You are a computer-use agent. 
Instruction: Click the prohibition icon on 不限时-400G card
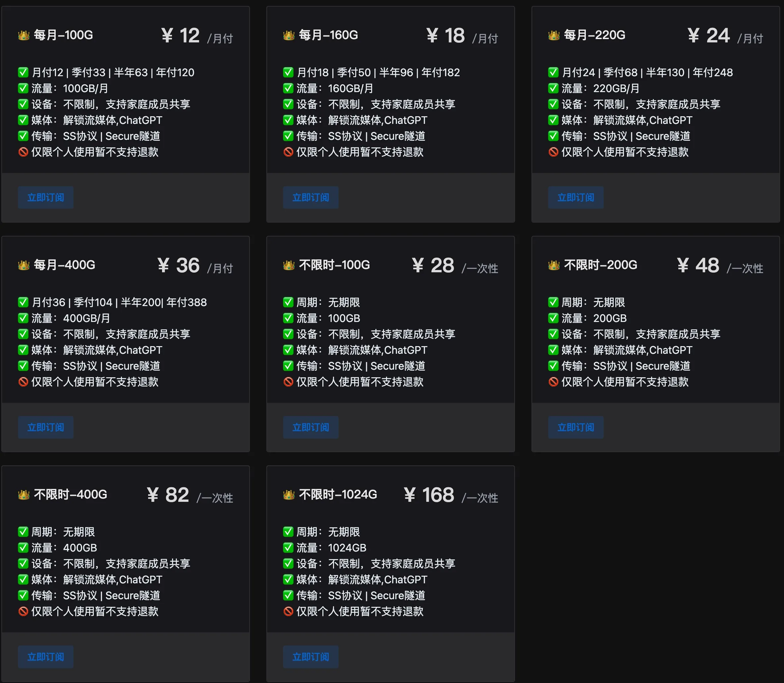(23, 611)
